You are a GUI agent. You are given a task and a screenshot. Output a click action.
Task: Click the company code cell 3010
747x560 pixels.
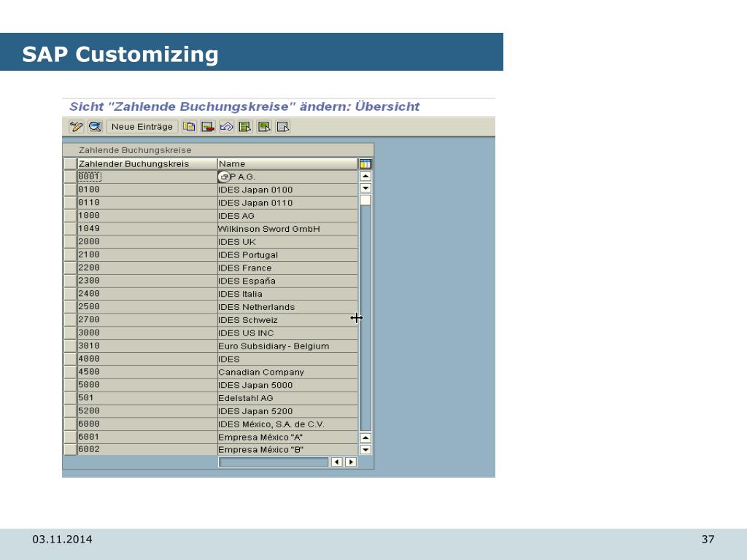[x=147, y=346]
